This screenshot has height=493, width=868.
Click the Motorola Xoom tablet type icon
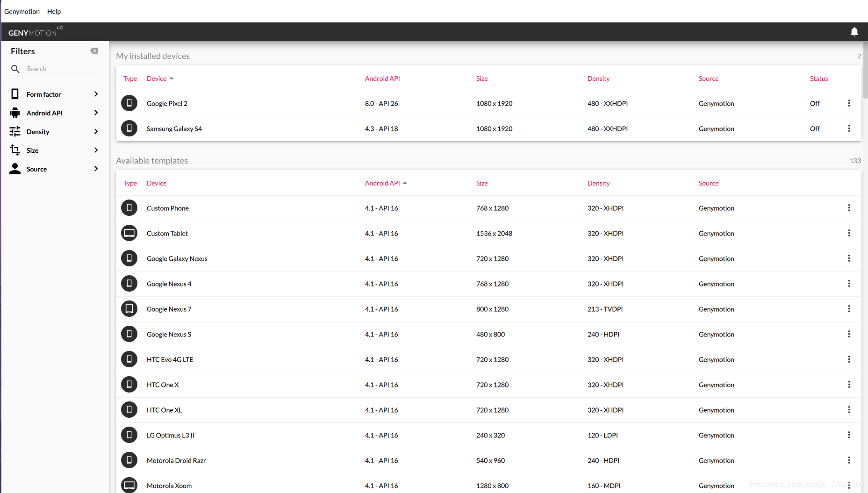click(x=129, y=486)
